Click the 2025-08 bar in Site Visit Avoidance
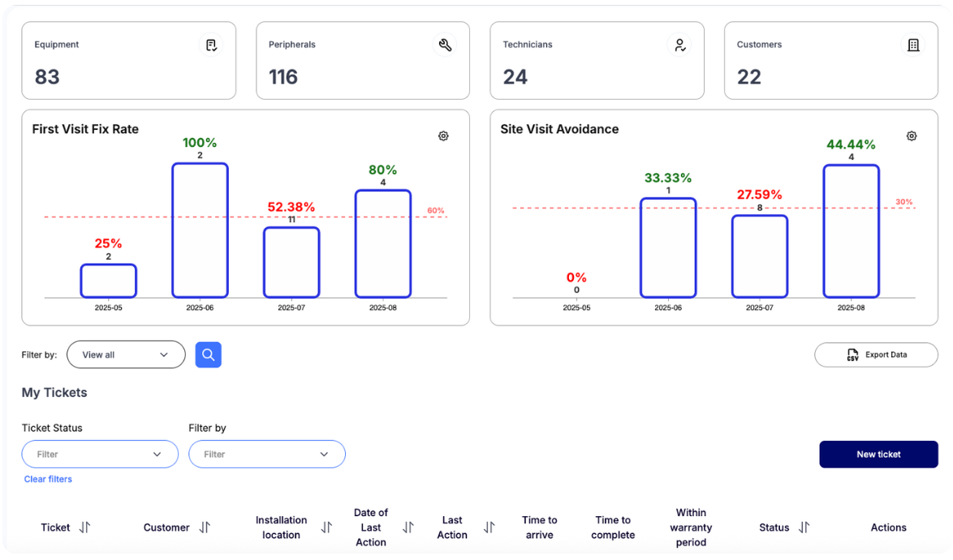This screenshot has width=953, height=560. pyautogui.click(x=851, y=231)
